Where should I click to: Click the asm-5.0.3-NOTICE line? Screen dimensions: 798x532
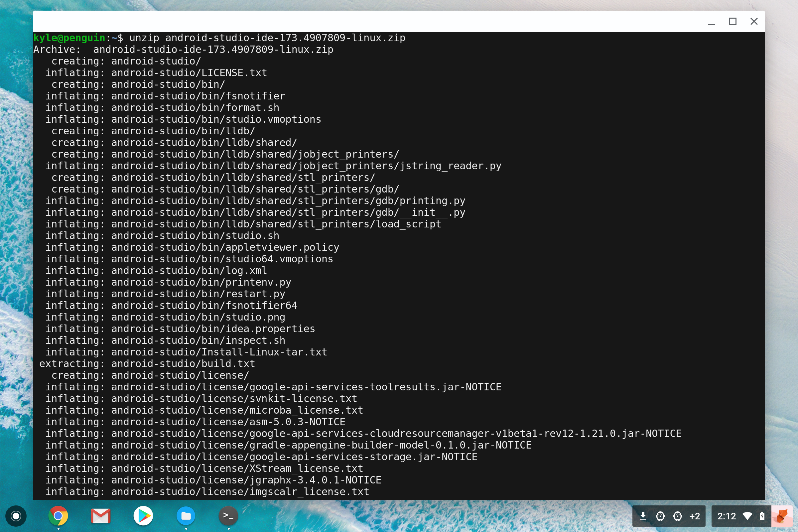196,422
